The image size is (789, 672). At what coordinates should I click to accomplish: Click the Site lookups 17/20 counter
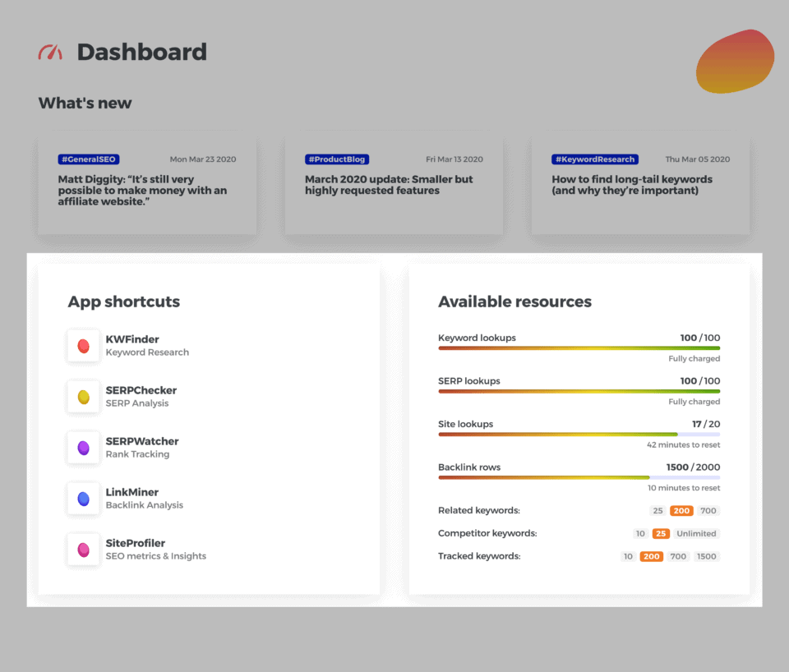coord(707,424)
